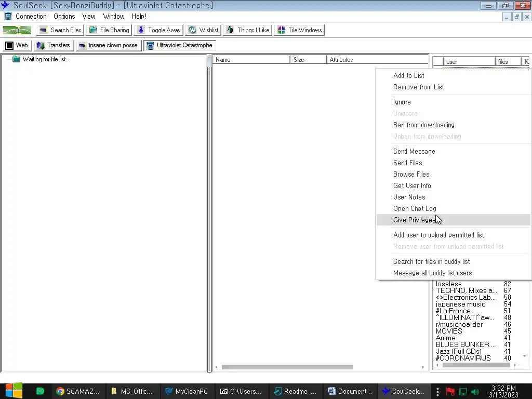Choose Add to List in context menu
Viewport: 532px width, 399px height.
pos(453,76)
